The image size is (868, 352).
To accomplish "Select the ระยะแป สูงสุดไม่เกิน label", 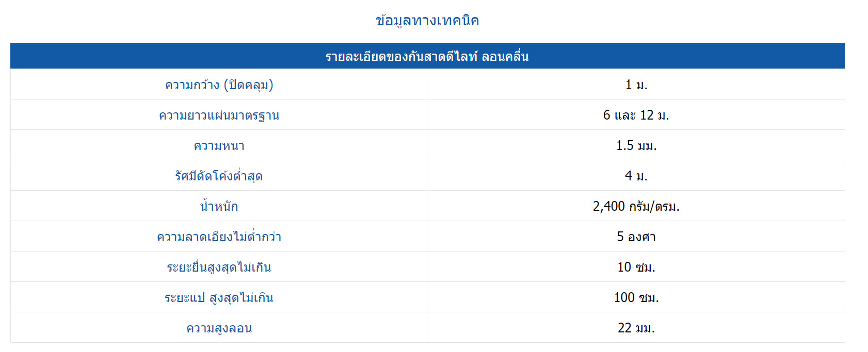I will pos(219,297).
